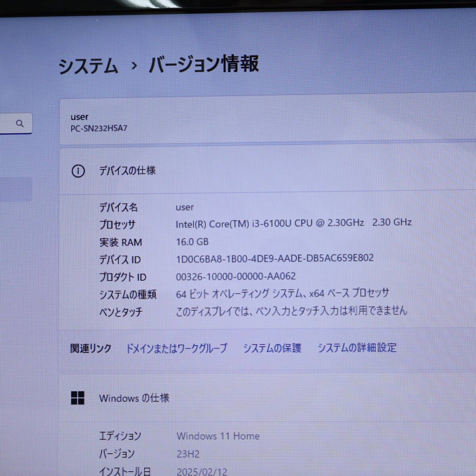Select the デバイス名 value user
Viewport: 476px width, 476px height.
coord(185,207)
